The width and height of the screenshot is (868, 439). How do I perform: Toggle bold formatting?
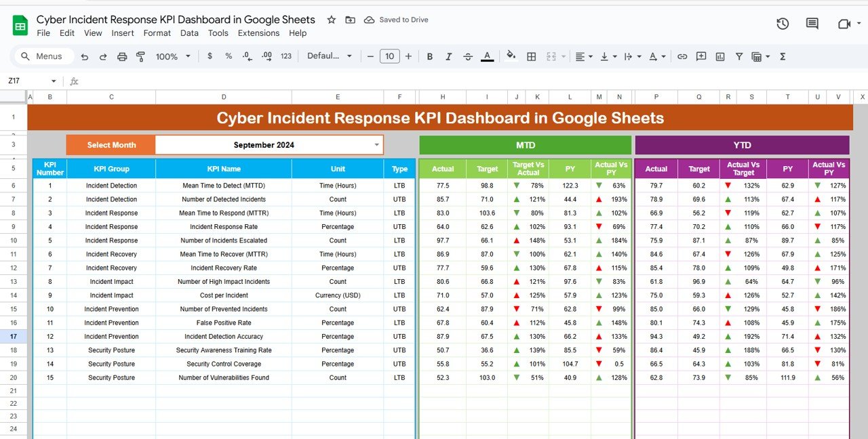[429, 56]
